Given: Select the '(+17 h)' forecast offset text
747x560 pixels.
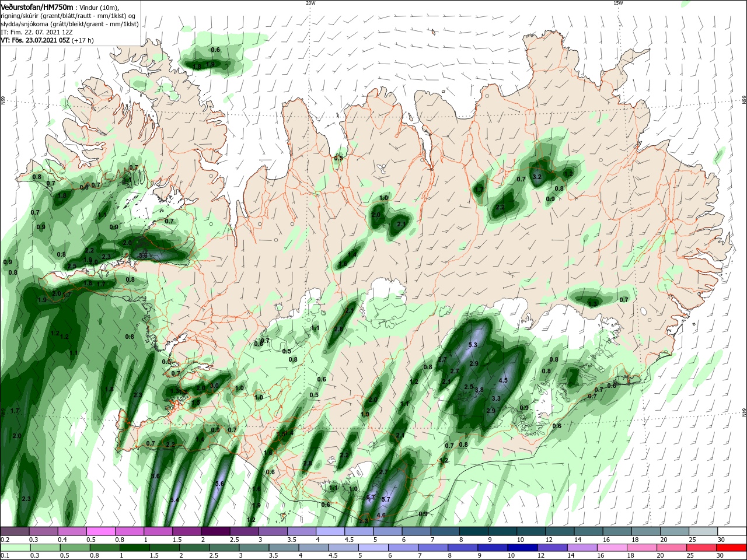Looking at the screenshot, I should pyautogui.click(x=83, y=40).
